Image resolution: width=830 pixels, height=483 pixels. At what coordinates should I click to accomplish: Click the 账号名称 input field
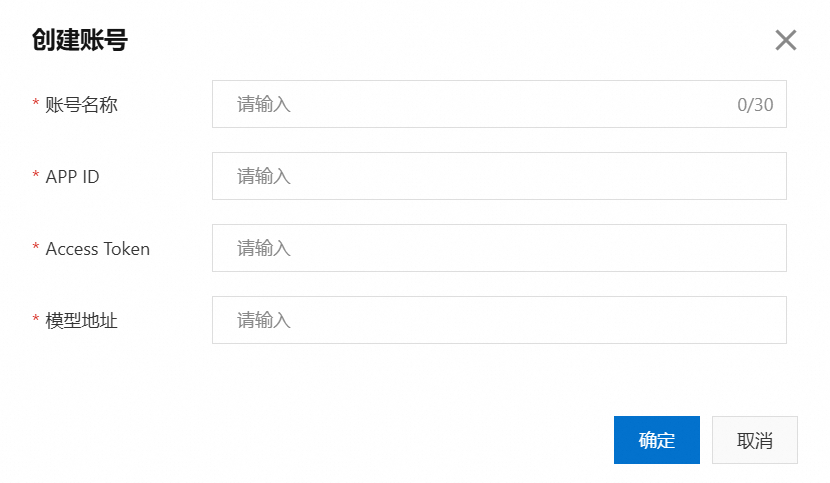[480, 104]
